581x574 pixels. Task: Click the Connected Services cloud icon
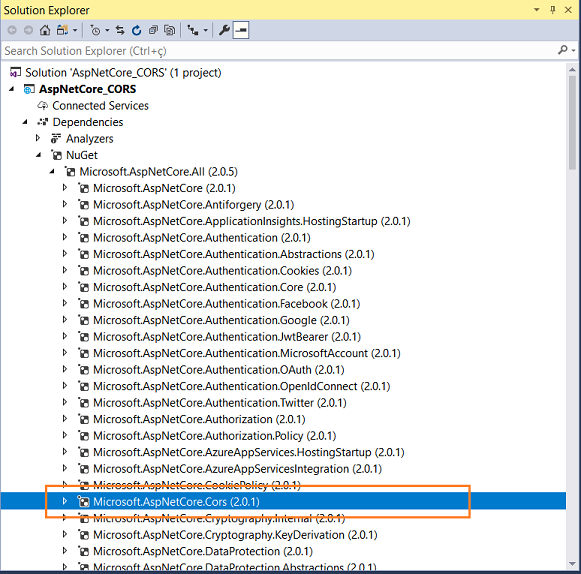pos(43,106)
